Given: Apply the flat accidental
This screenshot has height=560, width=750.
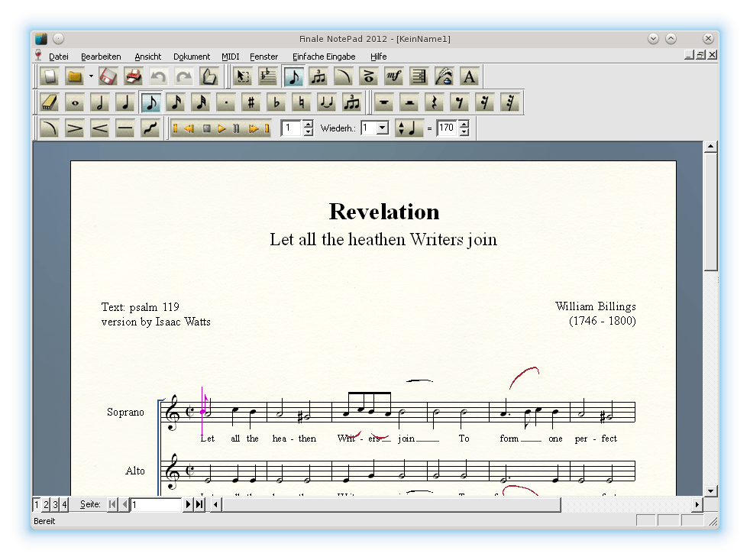Looking at the screenshot, I should [276, 102].
